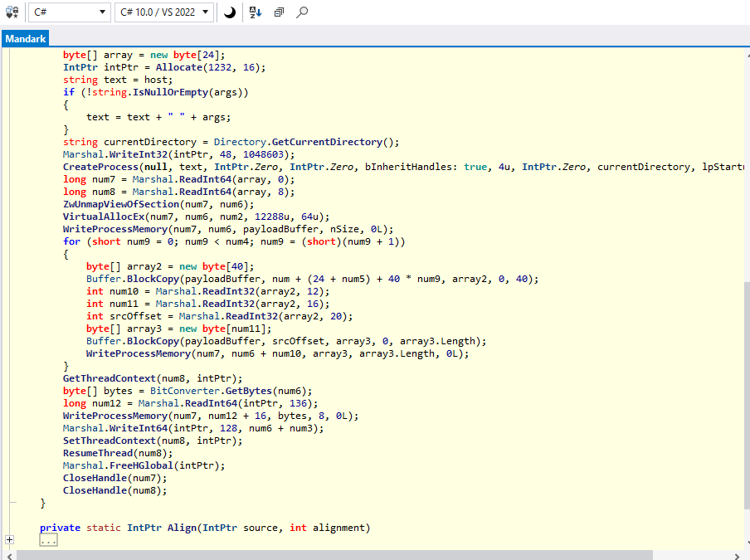
Task: Click the 'bytes' variable declaration
Action: pyautogui.click(x=118, y=391)
